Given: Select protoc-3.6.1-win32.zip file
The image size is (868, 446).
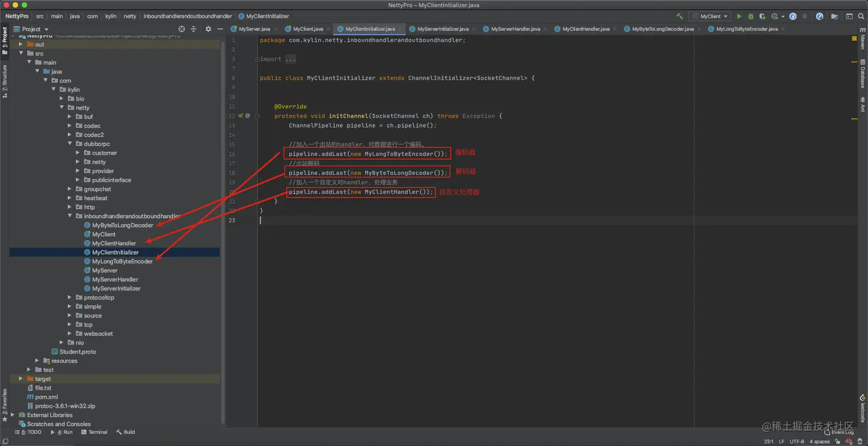Looking at the screenshot, I should 65,406.
